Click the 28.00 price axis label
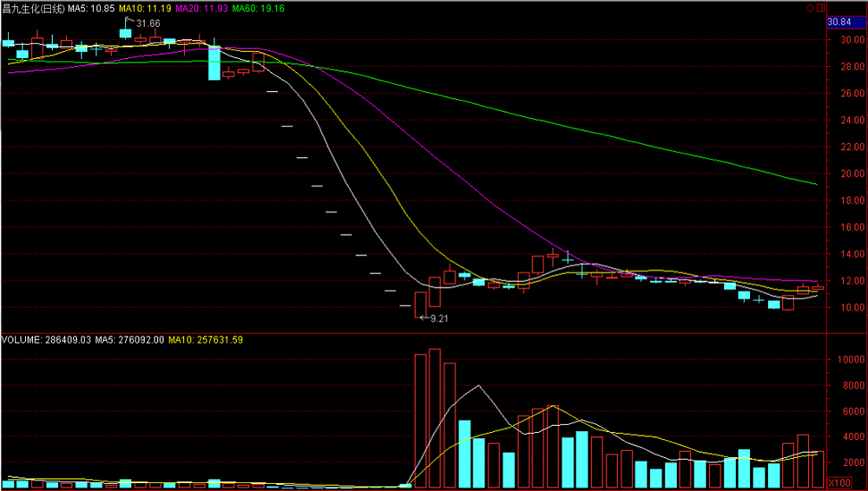 [852, 67]
